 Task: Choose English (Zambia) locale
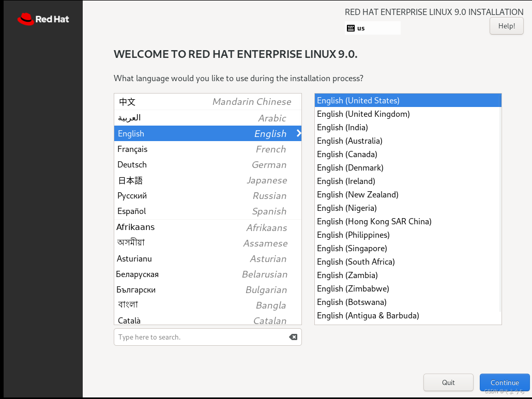pos(408,275)
